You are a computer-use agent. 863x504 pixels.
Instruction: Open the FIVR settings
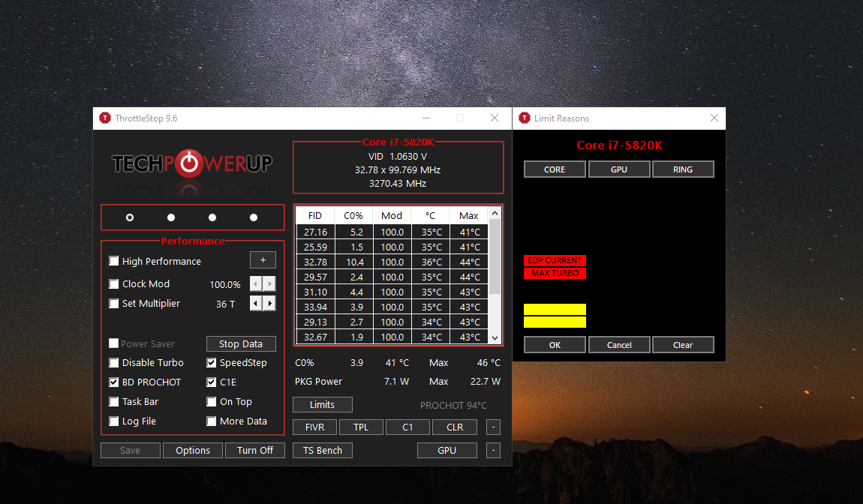coord(315,427)
